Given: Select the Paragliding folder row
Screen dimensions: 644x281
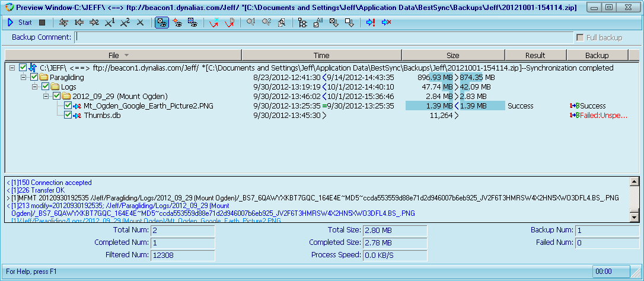Looking at the screenshot, I should point(67,77).
